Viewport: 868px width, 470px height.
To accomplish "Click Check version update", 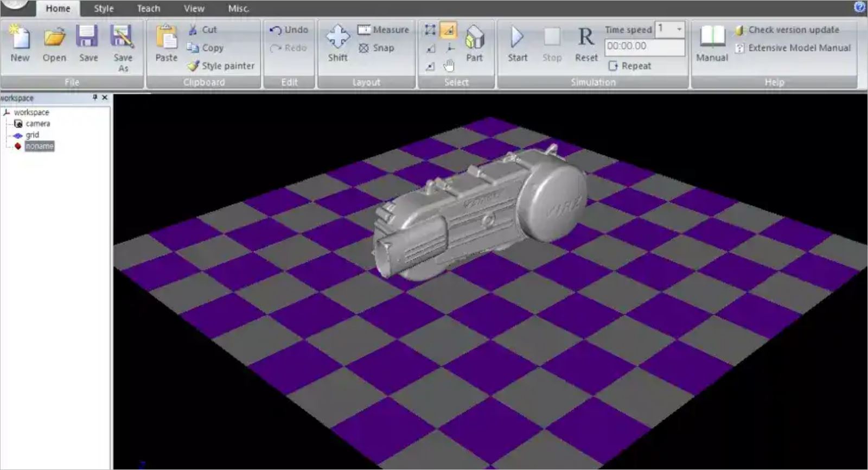I will 787,30.
